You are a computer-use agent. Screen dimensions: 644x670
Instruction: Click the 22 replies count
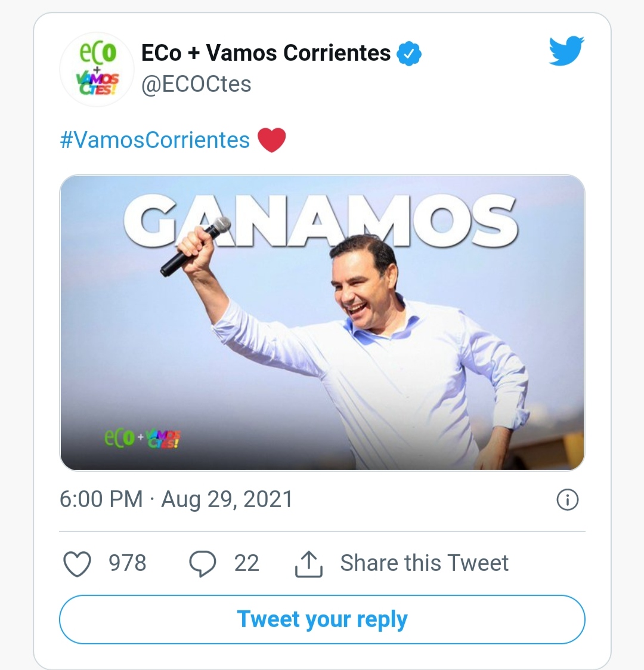pyautogui.click(x=246, y=563)
